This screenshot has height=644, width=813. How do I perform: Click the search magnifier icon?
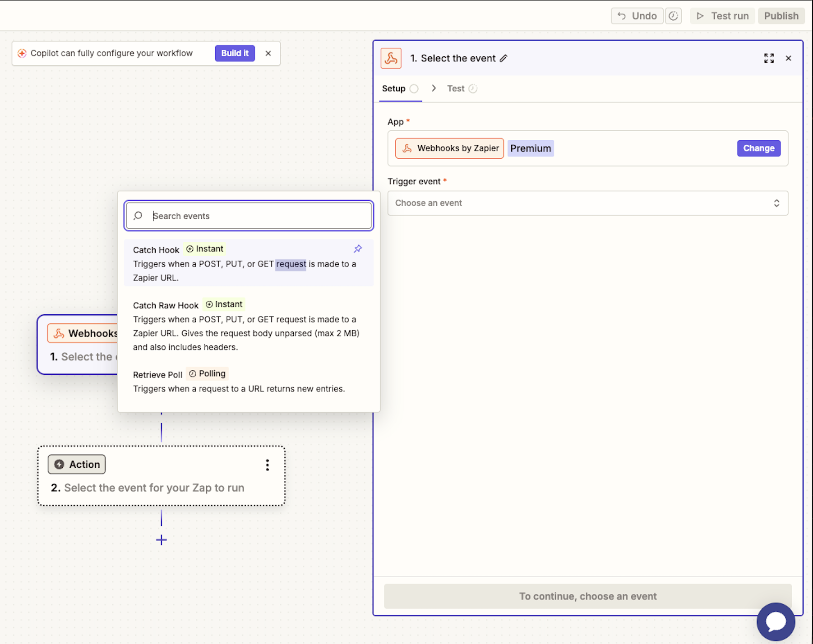[138, 216]
